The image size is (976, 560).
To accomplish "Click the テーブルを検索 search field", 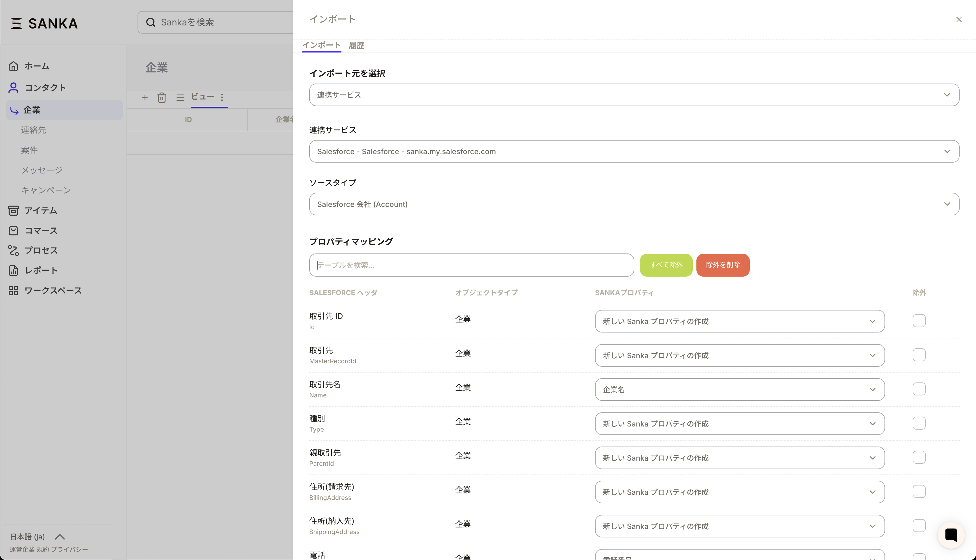I will 471,265.
